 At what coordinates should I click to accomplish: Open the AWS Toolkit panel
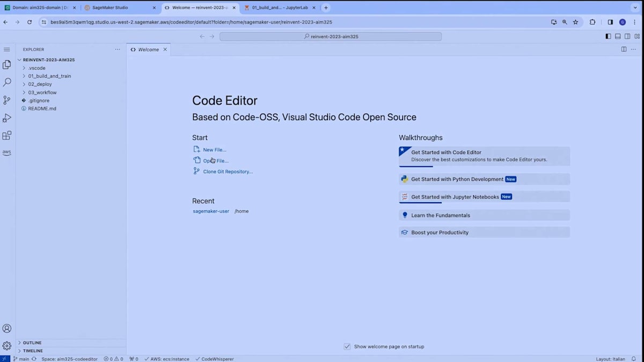pos(7,152)
